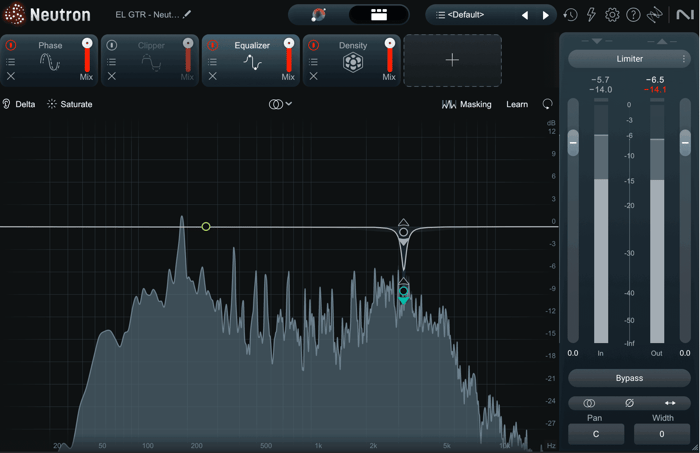Open channel processing mode dropdown
This screenshot has height=453, width=700.
(280, 104)
